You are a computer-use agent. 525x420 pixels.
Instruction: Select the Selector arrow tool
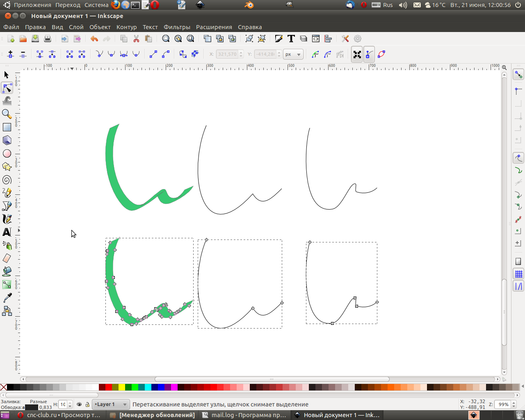pos(7,75)
